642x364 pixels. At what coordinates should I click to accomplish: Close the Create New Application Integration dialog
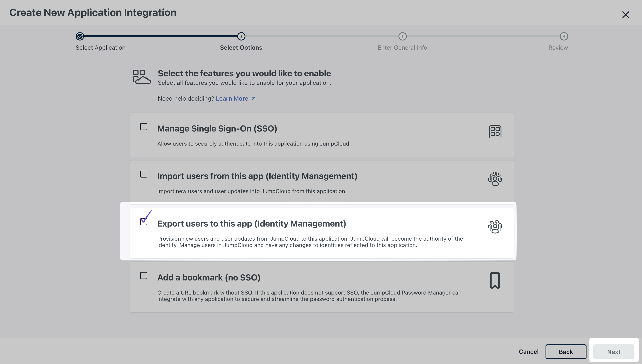tap(626, 15)
